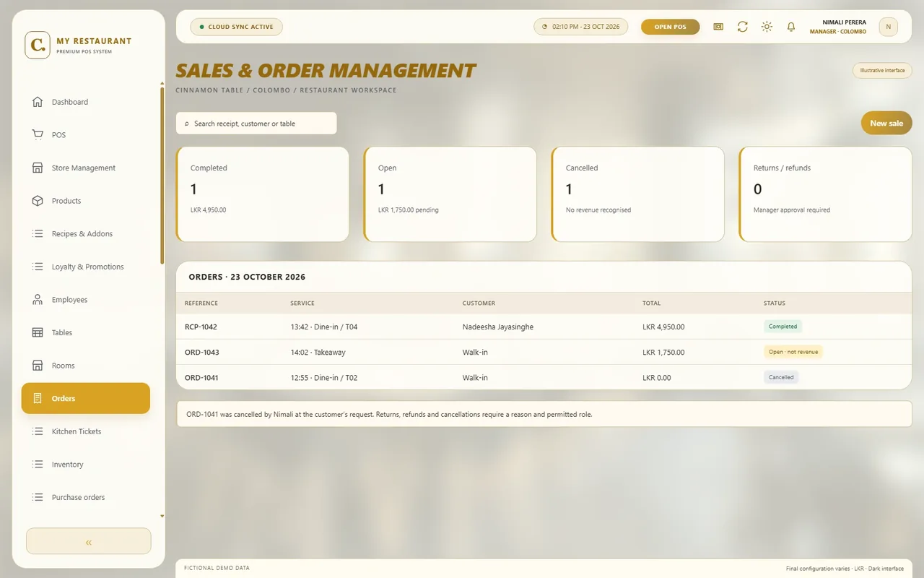Open Kitchen Tickets section

pyautogui.click(x=86, y=431)
